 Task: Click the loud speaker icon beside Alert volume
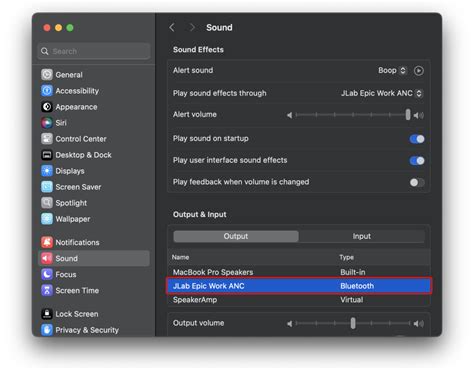coord(419,115)
